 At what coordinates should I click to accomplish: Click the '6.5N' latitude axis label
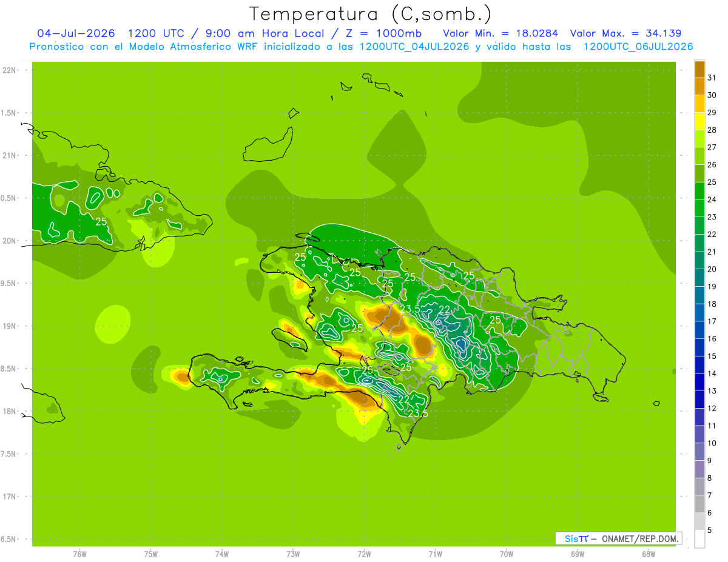[x=9, y=539]
